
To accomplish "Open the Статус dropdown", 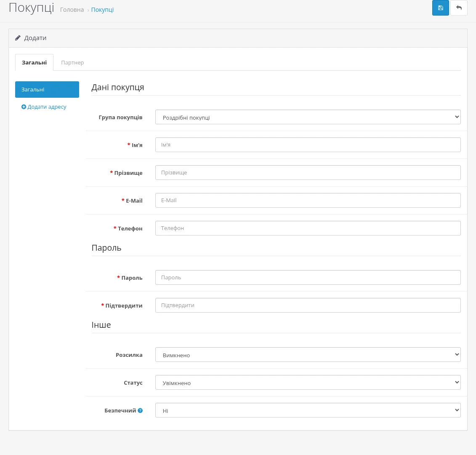I will (308, 383).
